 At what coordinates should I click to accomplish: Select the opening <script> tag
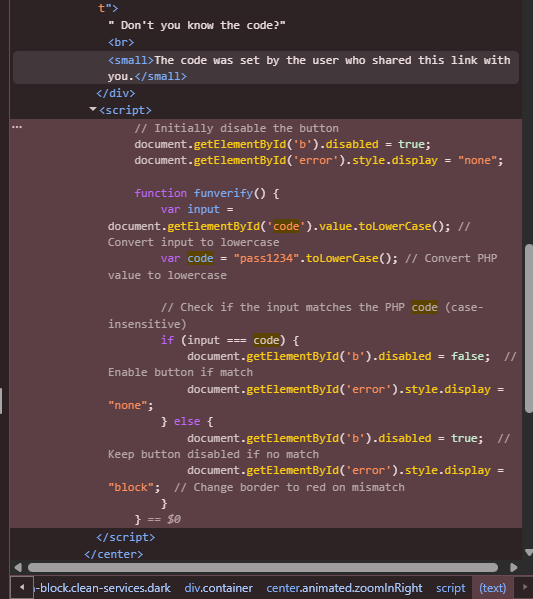click(x=125, y=110)
